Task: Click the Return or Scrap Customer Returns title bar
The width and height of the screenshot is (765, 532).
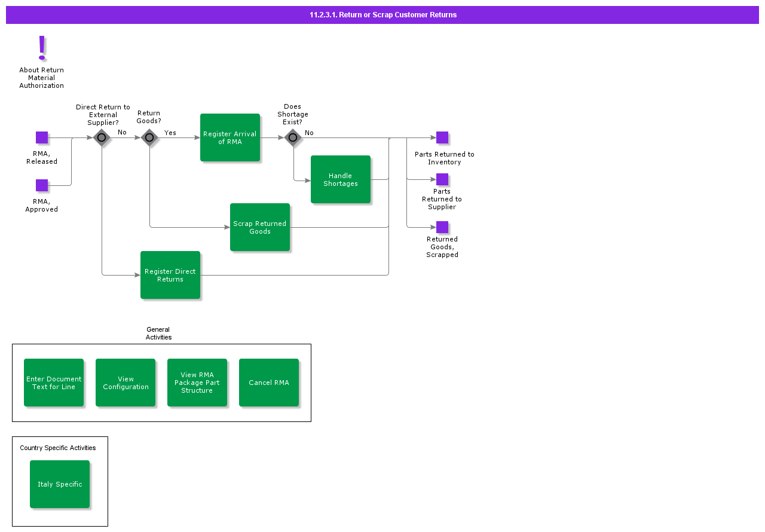Action: click(x=382, y=15)
